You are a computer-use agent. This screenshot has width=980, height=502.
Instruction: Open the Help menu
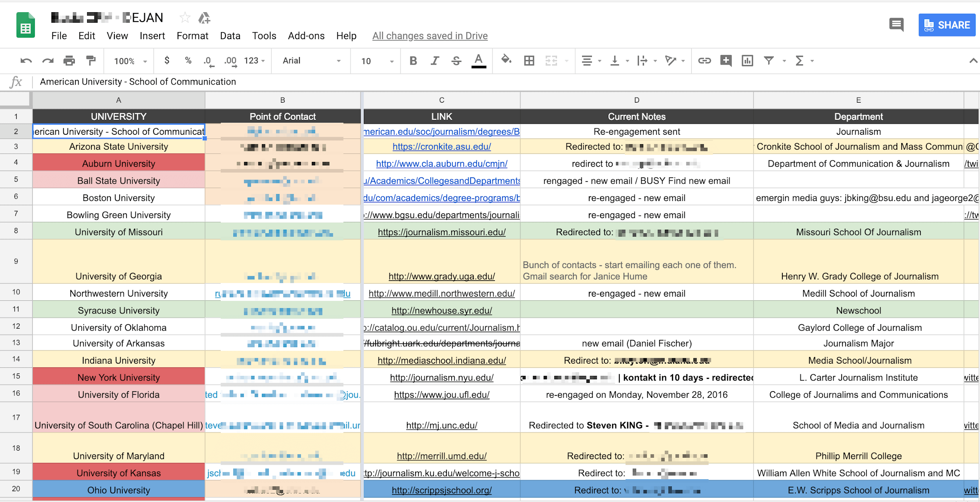[346, 36]
